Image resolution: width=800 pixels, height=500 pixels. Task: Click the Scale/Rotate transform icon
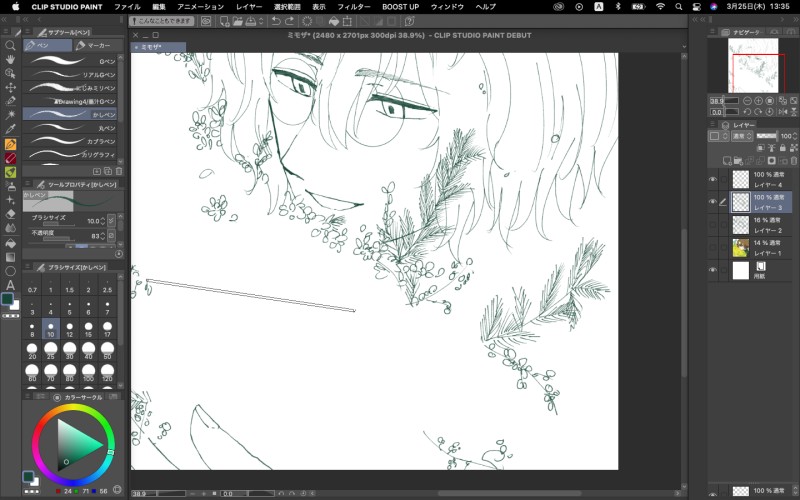(347, 21)
